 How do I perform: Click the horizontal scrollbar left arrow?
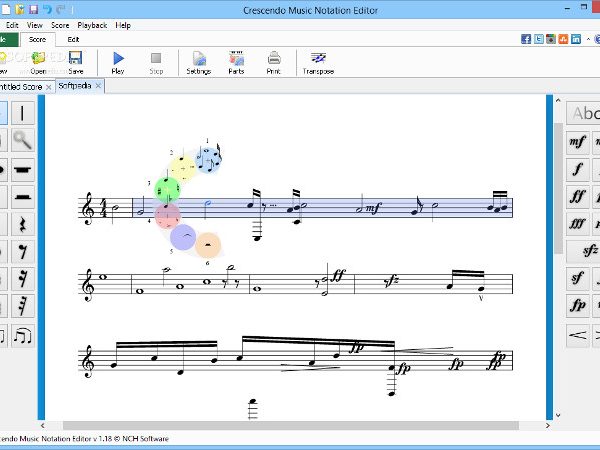pyautogui.click(x=42, y=426)
